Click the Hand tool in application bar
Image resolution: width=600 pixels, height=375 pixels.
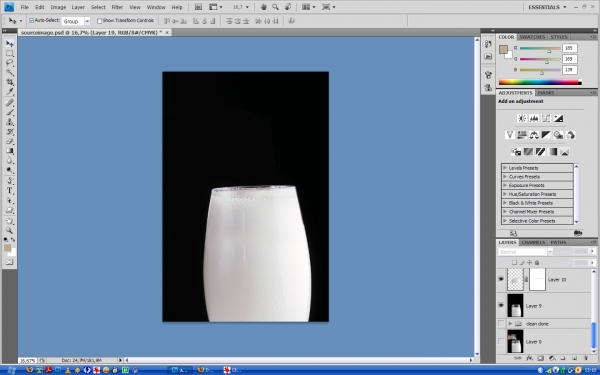coord(264,7)
